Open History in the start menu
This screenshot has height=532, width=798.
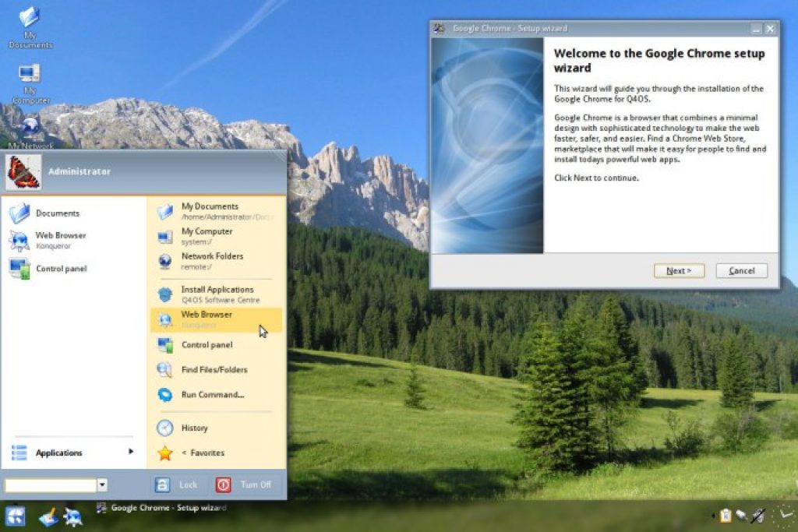(217, 428)
